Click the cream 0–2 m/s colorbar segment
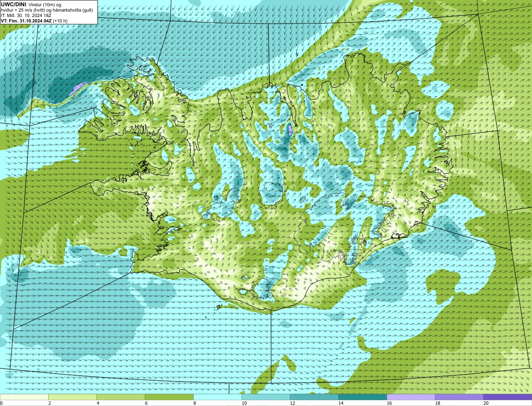The image size is (532, 406). pyautogui.click(x=24, y=397)
